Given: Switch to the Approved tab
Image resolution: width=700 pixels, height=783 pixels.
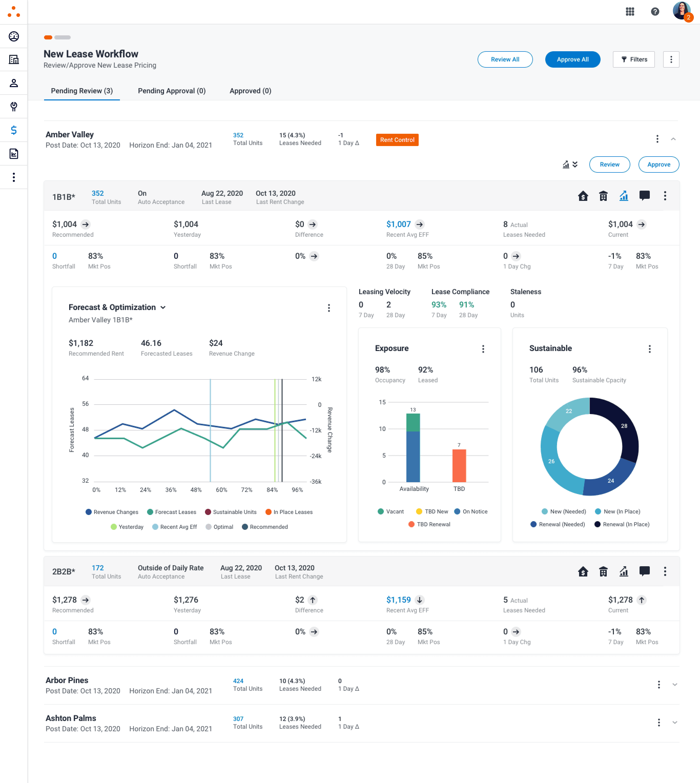Looking at the screenshot, I should 250,91.
